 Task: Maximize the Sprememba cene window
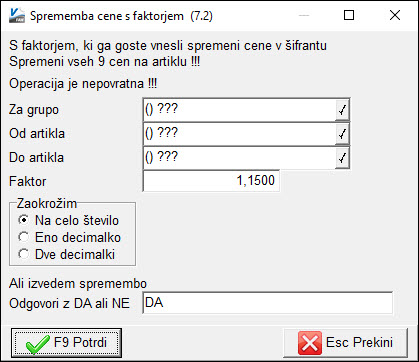pos(349,15)
